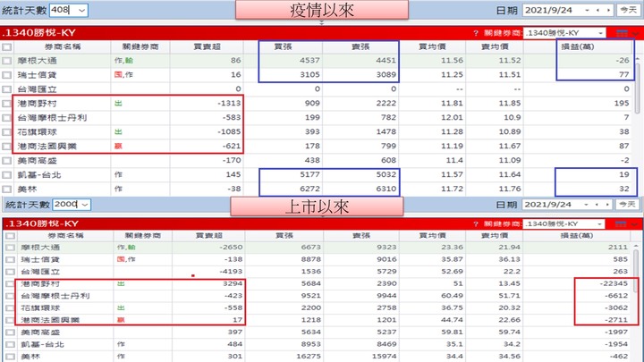Click 賣張 value 5032 for 凱基-台北

[x=386, y=175]
